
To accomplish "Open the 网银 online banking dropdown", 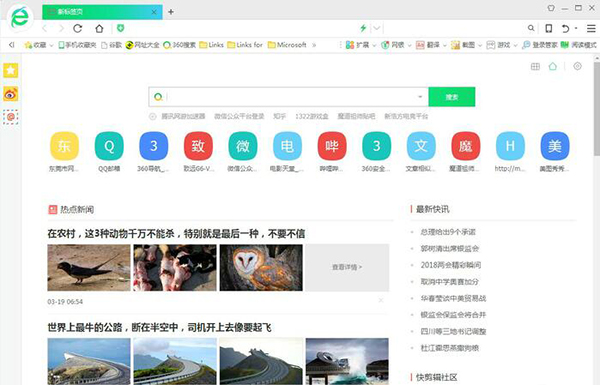I will 396,45.
